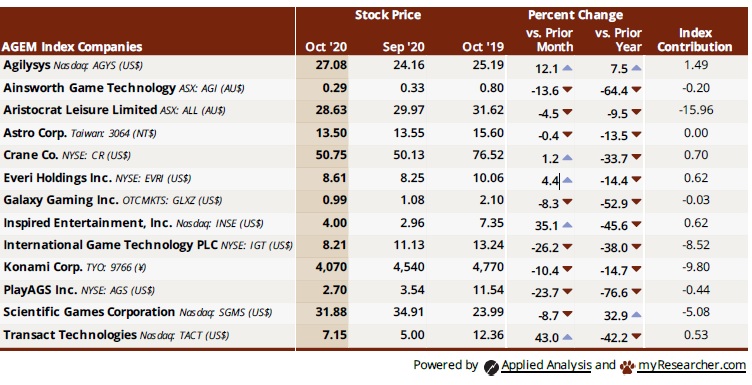Click the Index Contribution column header
Image resolution: width=752 pixels, height=385 pixels.
(695, 40)
